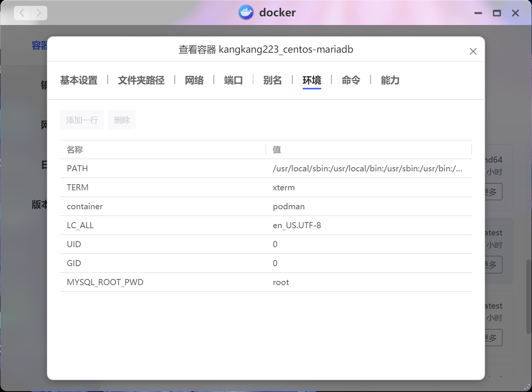Click the vertical scrollbar on the right
The width and height of the screenshot is (532, 392).
tap(529, 296)
